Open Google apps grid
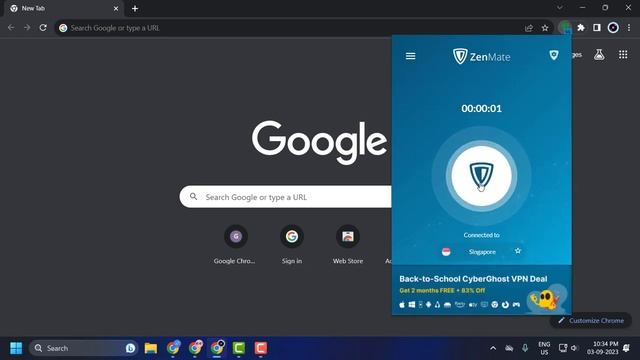Viewport: 640px width, 360px height. click(623, 55)
